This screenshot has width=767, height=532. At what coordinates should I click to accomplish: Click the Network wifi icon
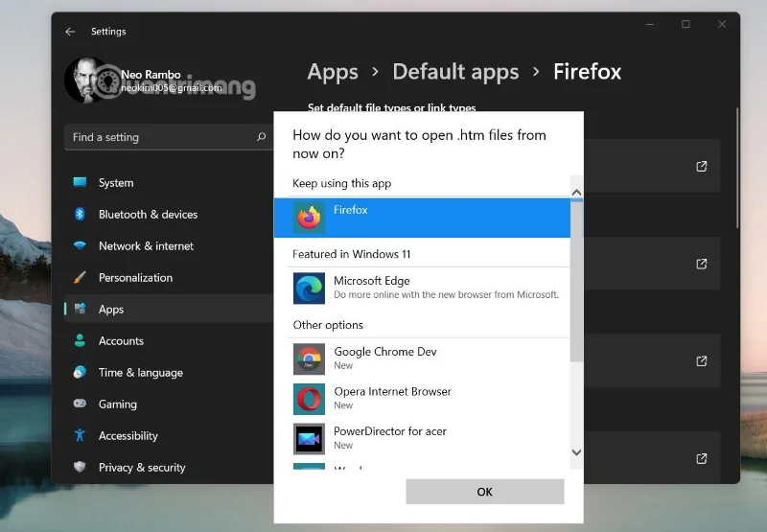pyautogui.click(x=80, y=245)
